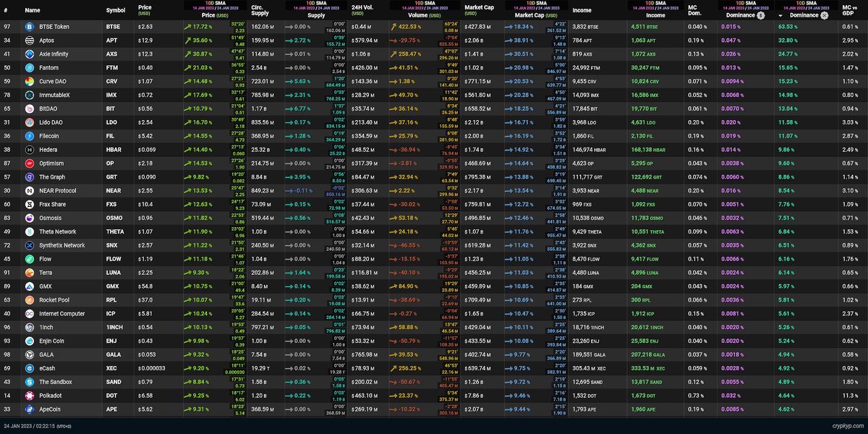868x434 pixels.
Task: Click the Hedera coin logo
Action: point(30,150)
